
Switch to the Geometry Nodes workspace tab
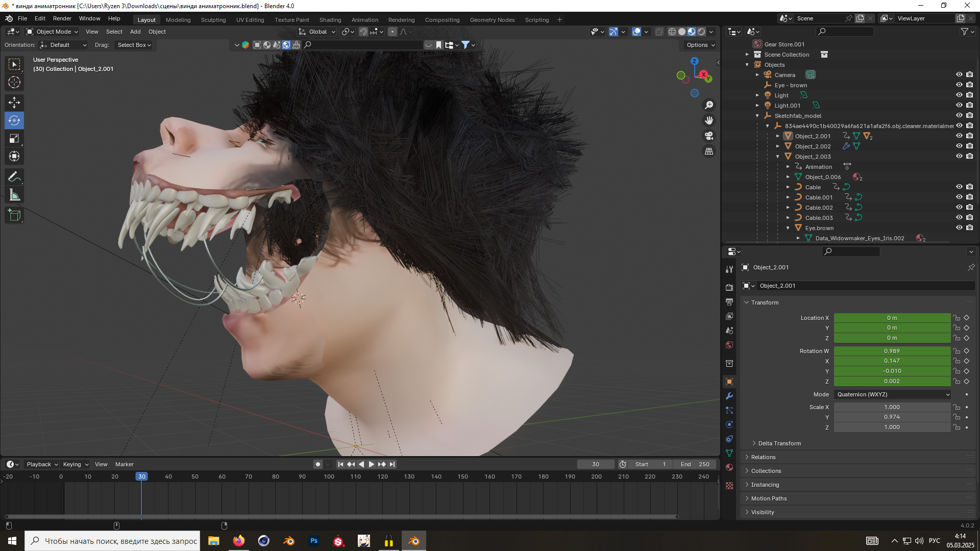point(492,20)
